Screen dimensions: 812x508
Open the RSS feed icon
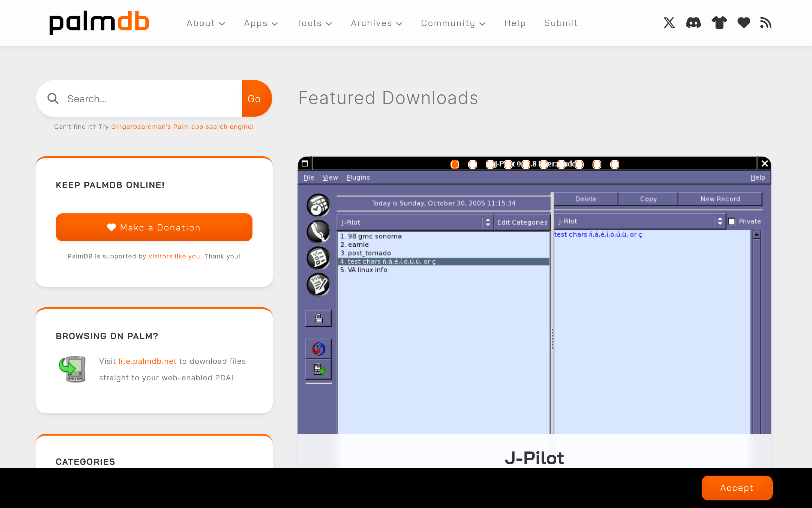(766, 23)
